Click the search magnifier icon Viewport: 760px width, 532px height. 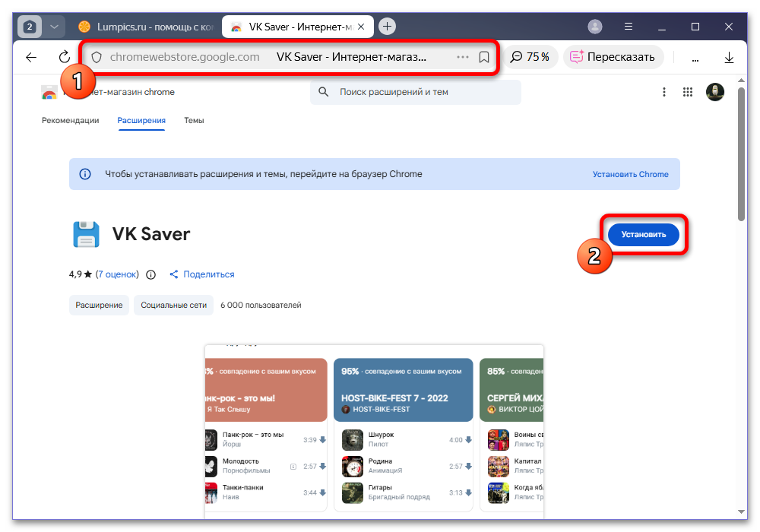pos(323,92)
